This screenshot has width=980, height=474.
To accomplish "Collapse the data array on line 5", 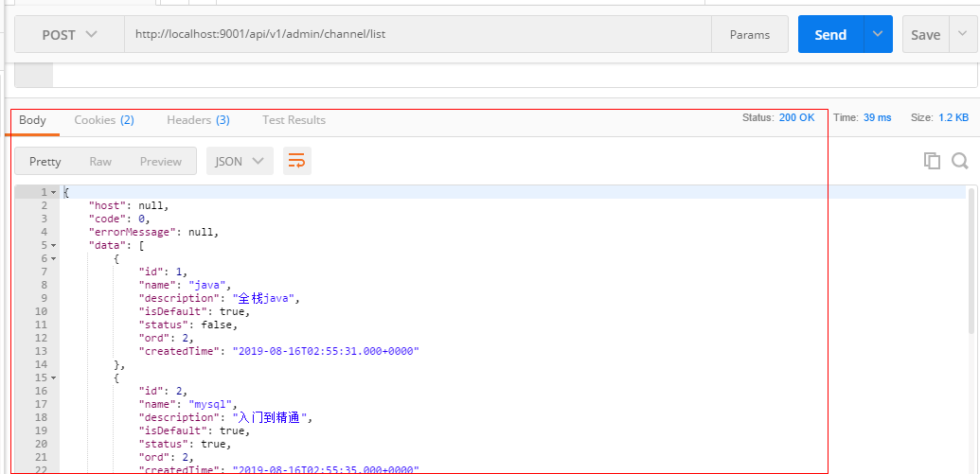I will [x=54, y=245].
